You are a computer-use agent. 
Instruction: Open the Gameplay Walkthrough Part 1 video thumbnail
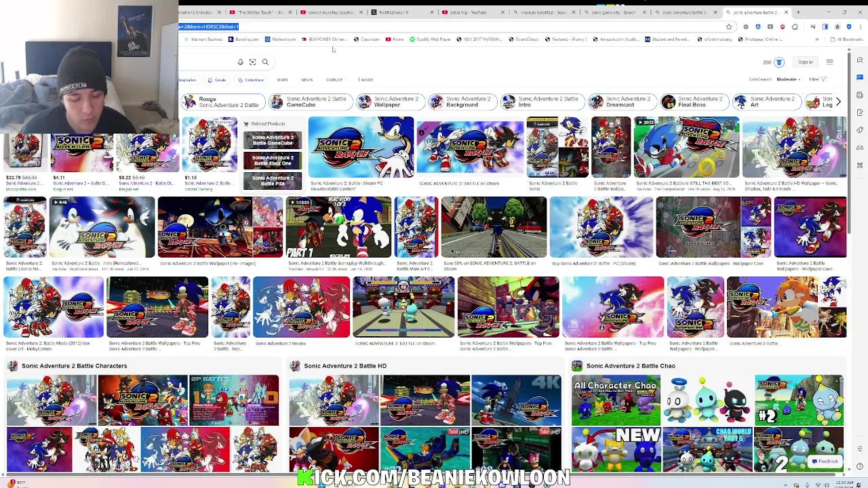point(338,228)
